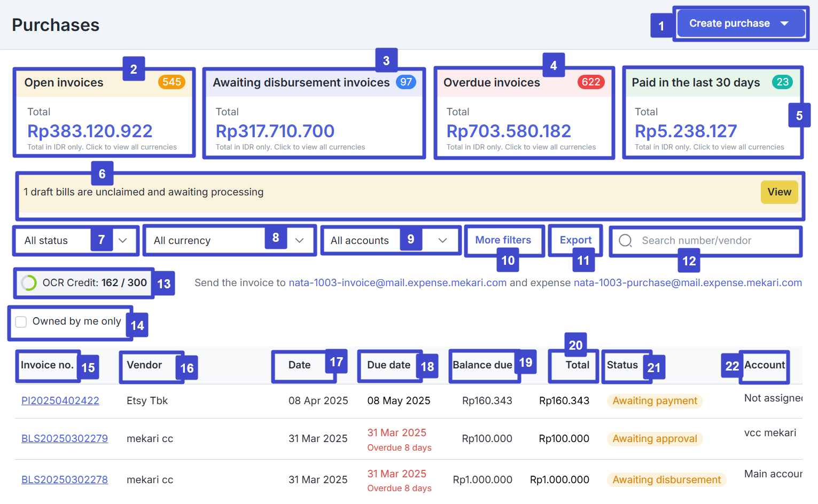Image resolution: width=818 pixels, height=504 pixels.
Task: Sort by the Vendor column header
Action: [144, 365]
